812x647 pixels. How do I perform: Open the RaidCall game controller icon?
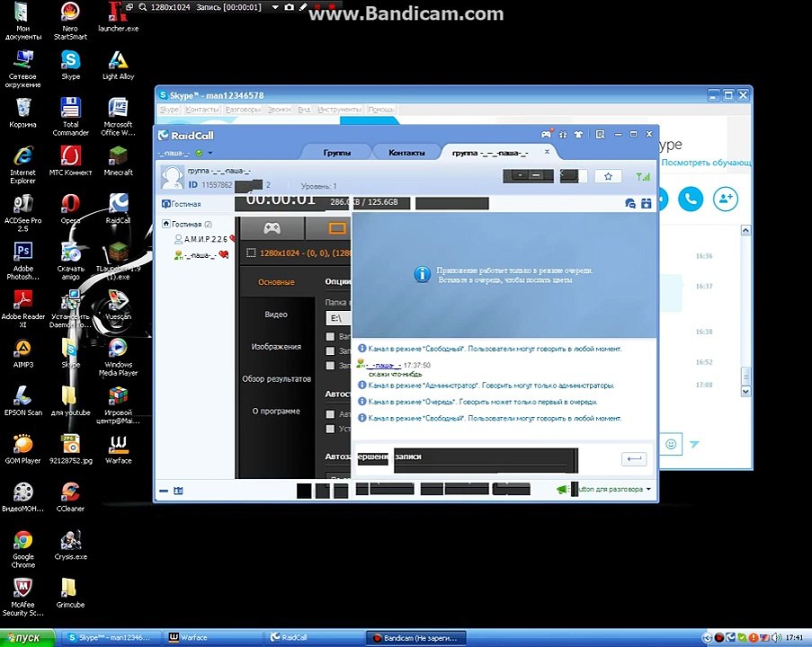(546, 134)
